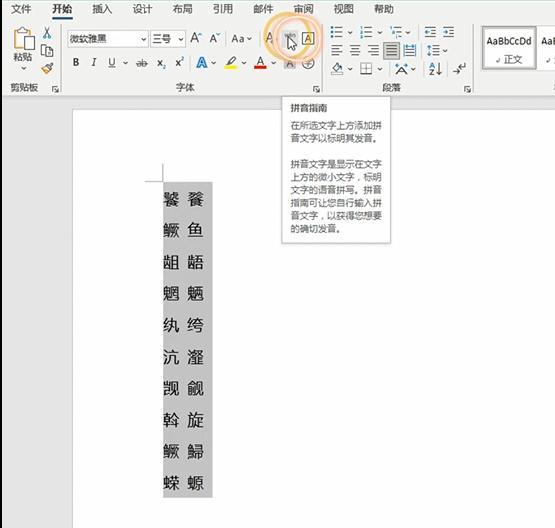This screenshot has height=528, width=555.
Task: Toggle Align Right paragraph alignment
Action: [373, 51]
